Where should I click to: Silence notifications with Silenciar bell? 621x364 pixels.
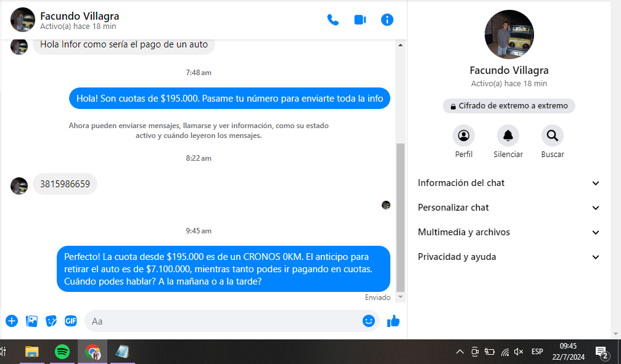tap(508, 135)
